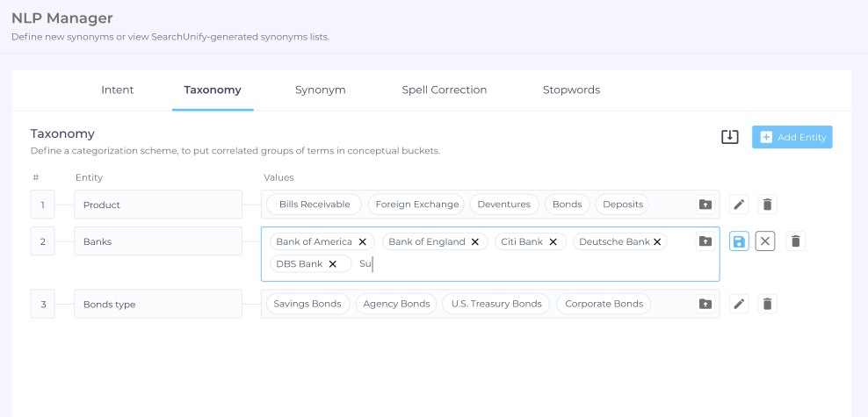Remove the Citi Bank value tag
This screenshot has height=417, width=868.
pos(553,241)
